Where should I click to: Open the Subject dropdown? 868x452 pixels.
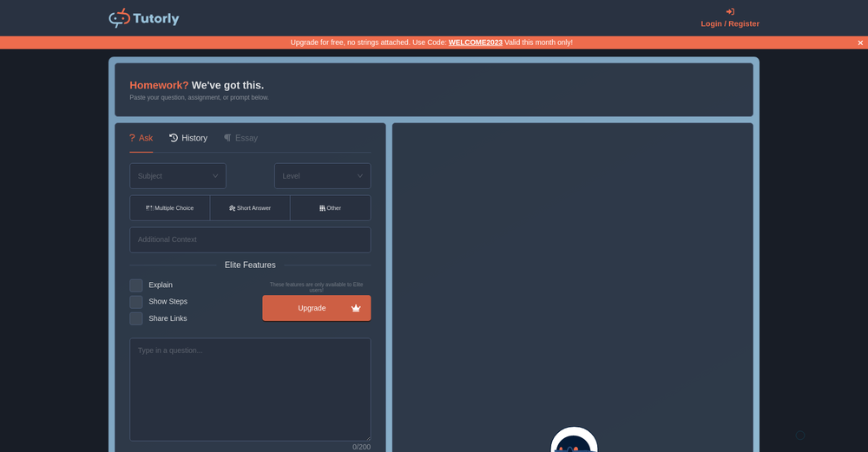(x=178, y=176)
